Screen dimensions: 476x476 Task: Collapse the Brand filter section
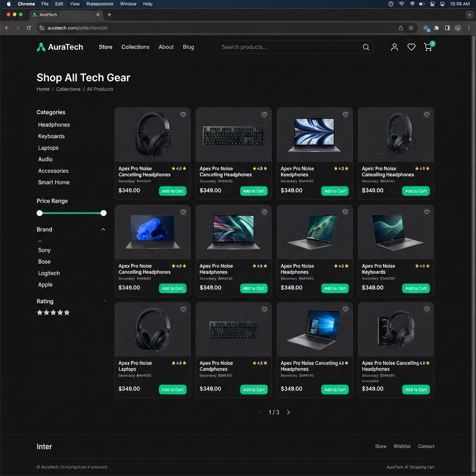pyautogui.click(x=103, y=230)
